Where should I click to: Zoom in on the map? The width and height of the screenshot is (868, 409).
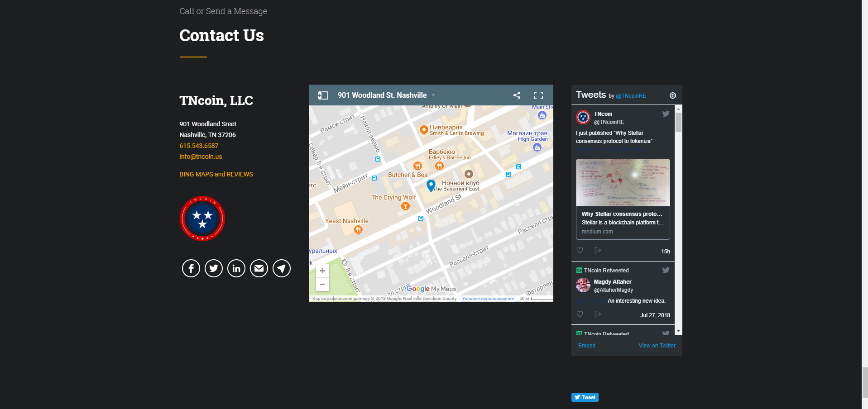pyautogui.click(x=322, y=271)
